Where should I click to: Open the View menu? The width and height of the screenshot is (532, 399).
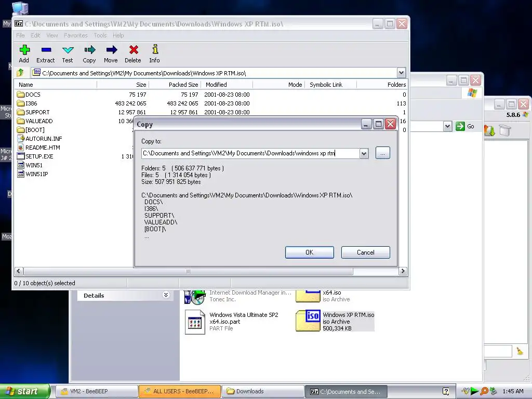(x=52, y=35)
